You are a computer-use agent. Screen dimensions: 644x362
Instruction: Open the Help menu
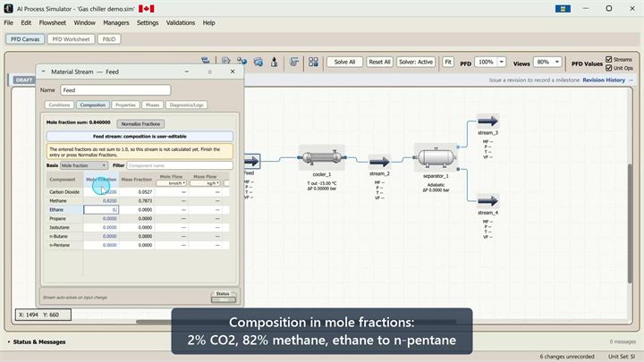[x=208, y=23]
